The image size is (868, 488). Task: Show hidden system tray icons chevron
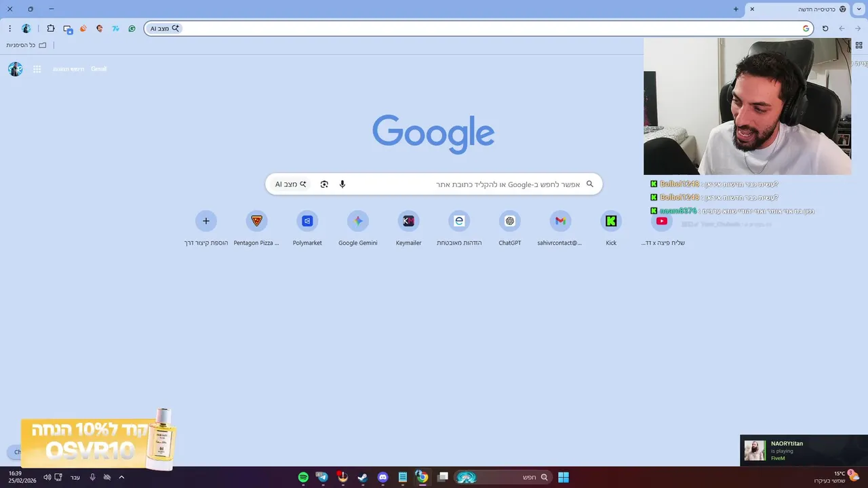coord(121,477)
